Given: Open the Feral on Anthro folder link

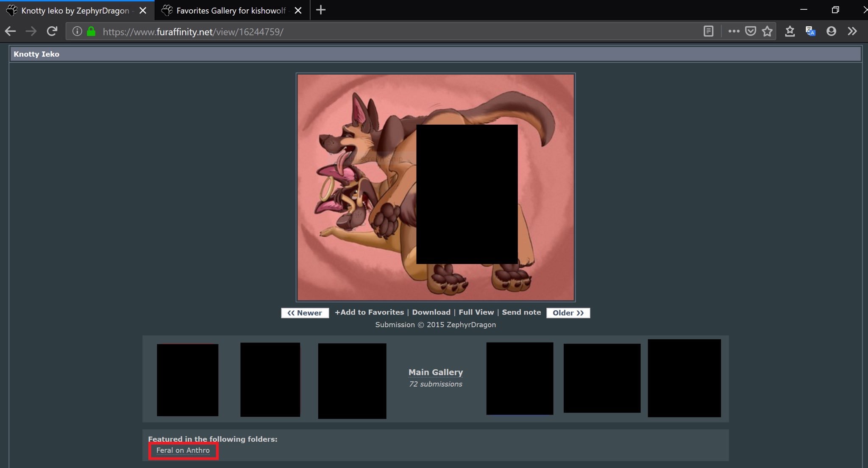Looking at the screenshot, I should click(183, 451).
